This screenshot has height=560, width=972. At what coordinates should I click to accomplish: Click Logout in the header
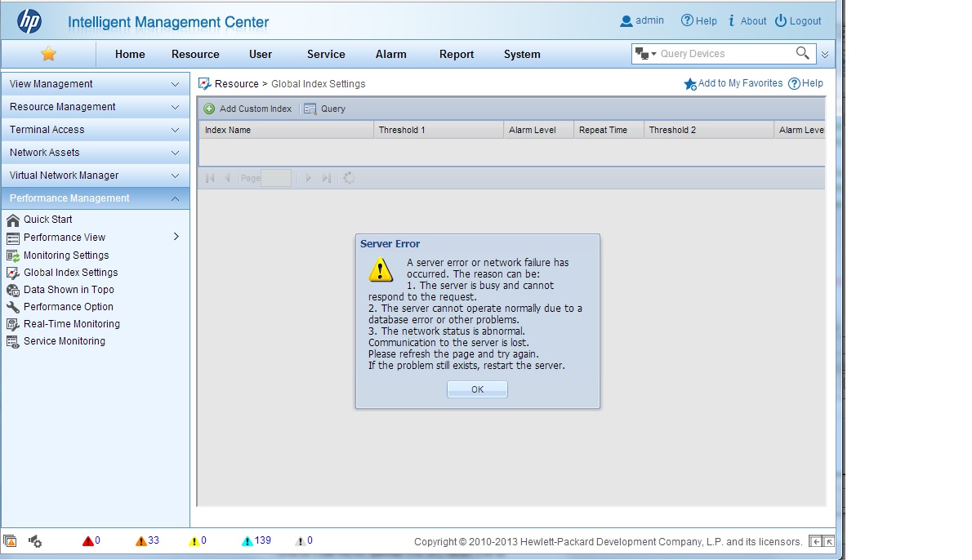coord(799,21)
